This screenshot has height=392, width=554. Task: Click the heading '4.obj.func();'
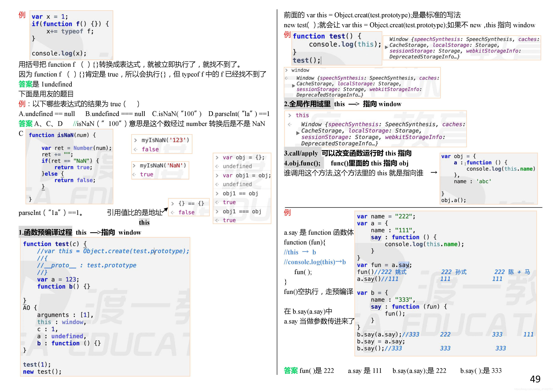pyautogui.click(x=302, y=163)
